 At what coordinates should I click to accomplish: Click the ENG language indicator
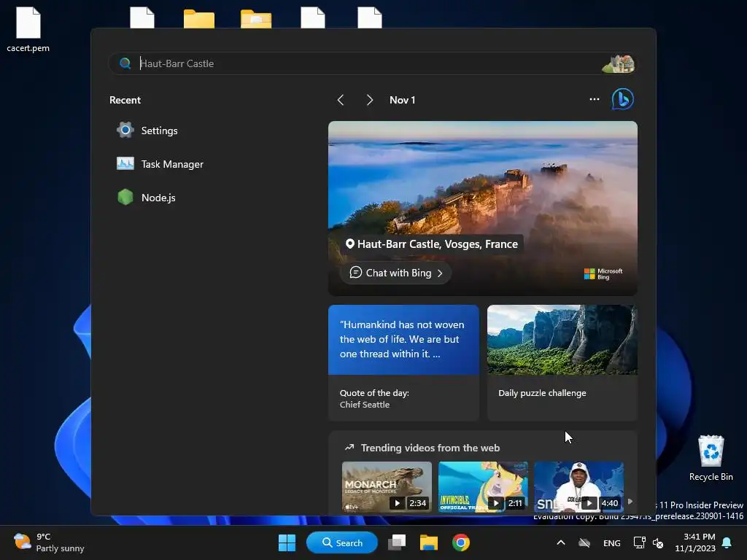612,543
